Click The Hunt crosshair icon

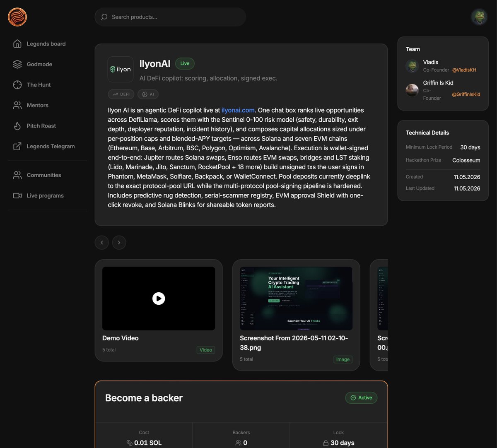pyautogui.click(x=17, y=85)
